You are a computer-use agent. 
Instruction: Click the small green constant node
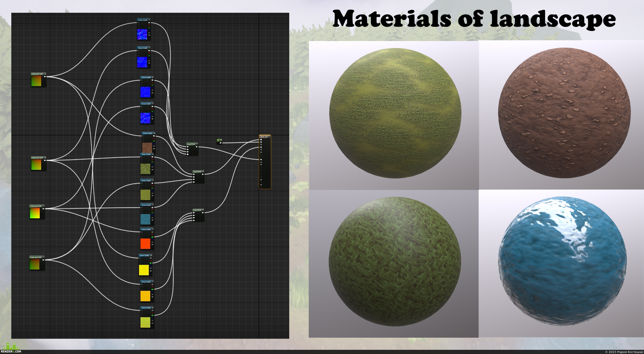[219, 141]
